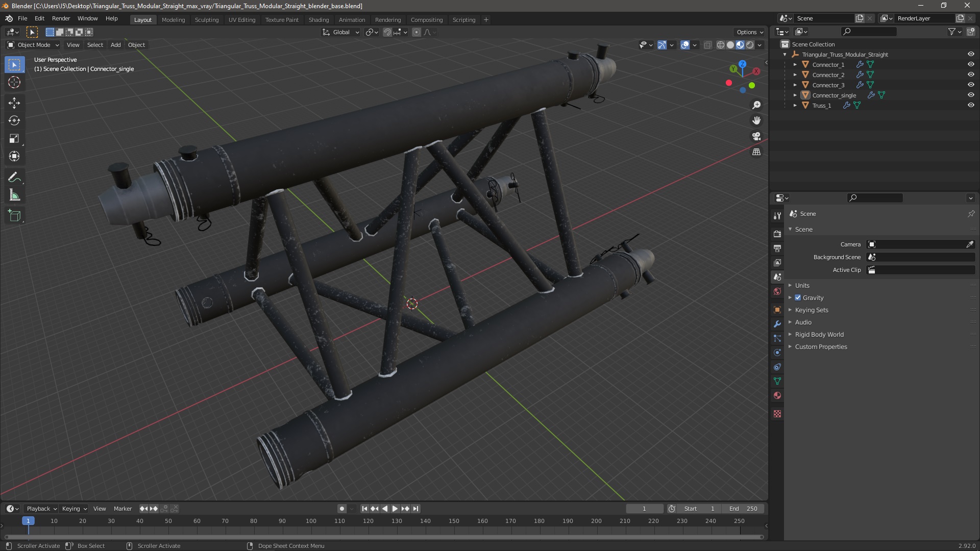The width and height of the screenshot is (980, 551).
Task: Open the Object properties tab
Action: (777, 310)
